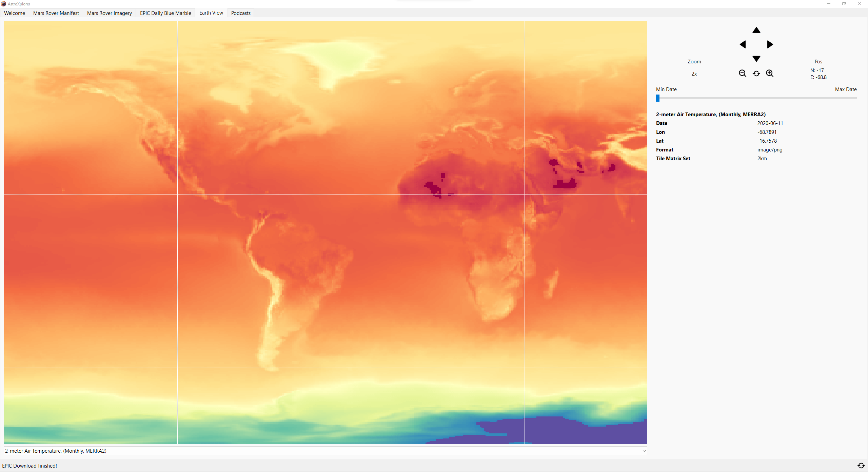
Task: Open the layer selection dropdown arrow
Action: 644,451
